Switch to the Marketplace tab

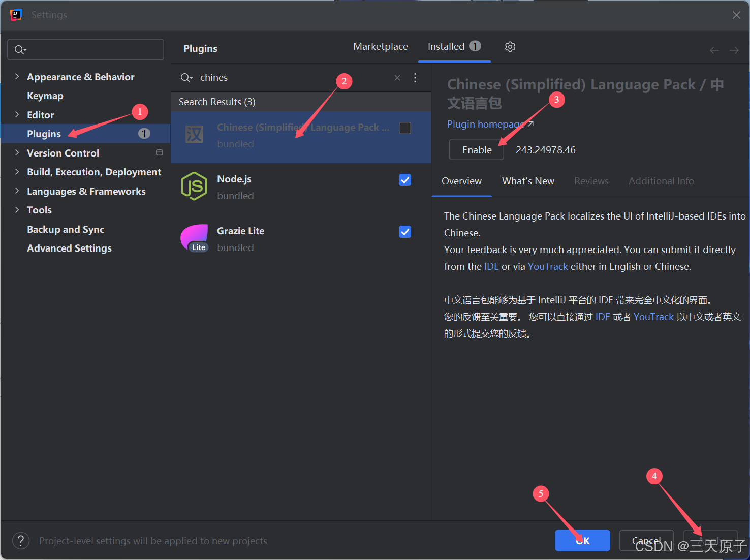pos(381,47)
